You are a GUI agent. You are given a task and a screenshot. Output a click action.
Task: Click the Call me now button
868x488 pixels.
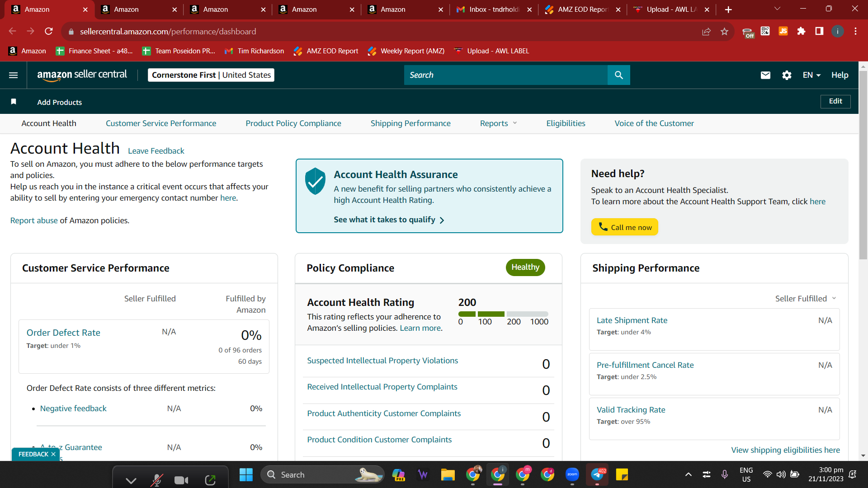pyautogui.click(x=625, y=227)
